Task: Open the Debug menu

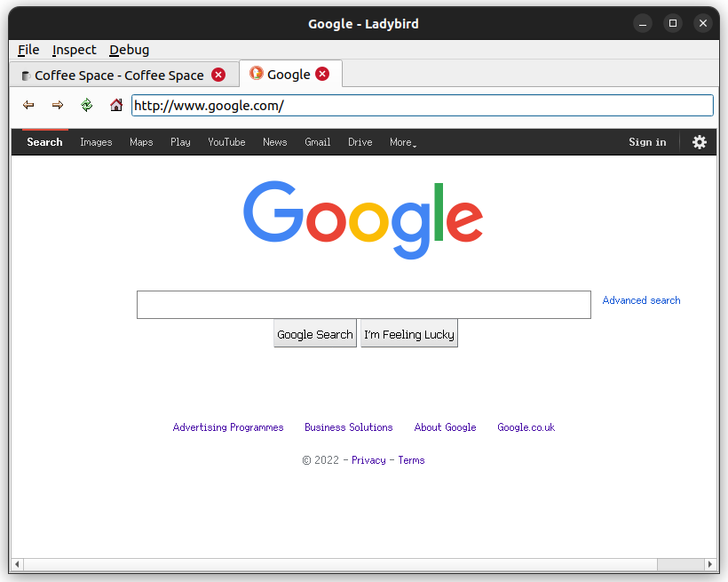Action: (129, 50)
